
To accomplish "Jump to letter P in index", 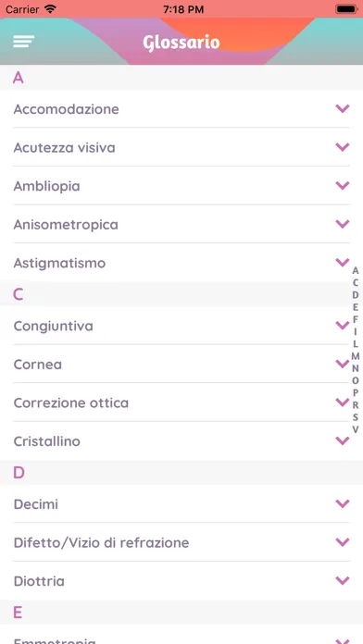I will (356, 392).
